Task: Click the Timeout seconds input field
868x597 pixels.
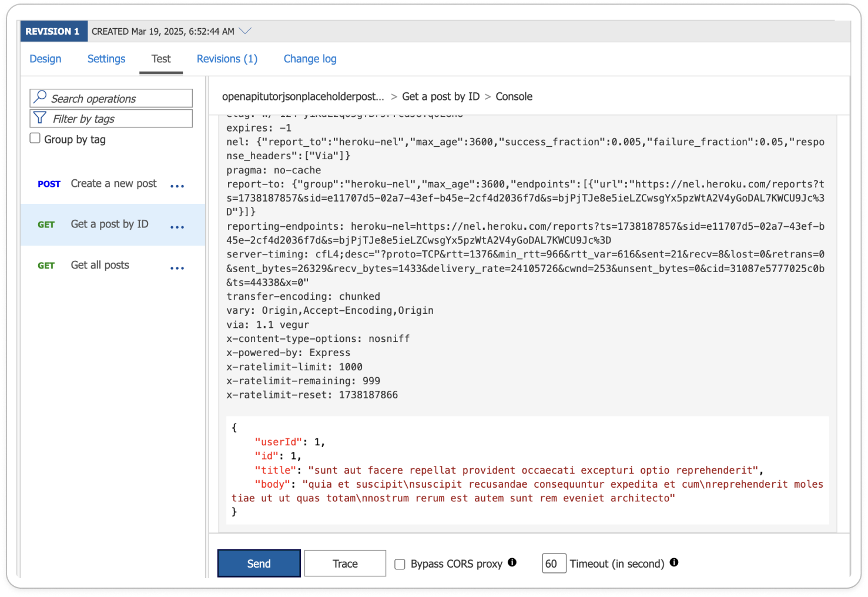Action: point(554,564)
